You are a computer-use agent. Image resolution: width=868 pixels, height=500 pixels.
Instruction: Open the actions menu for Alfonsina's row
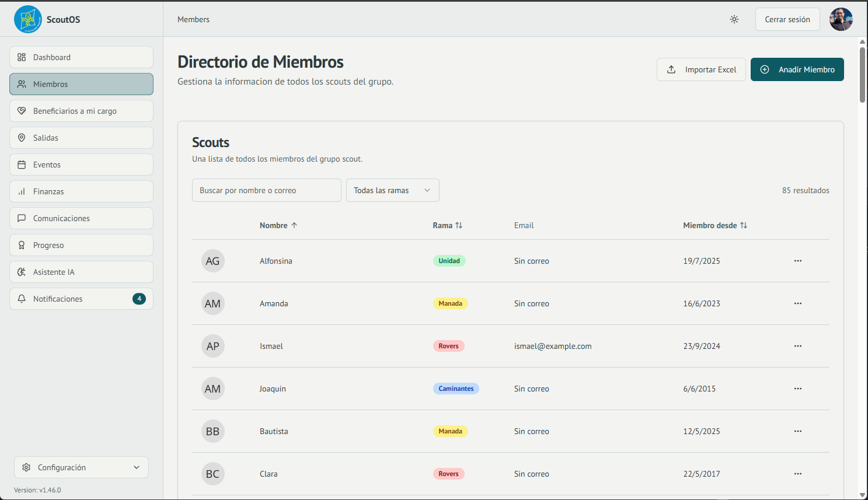pos(798,261)
